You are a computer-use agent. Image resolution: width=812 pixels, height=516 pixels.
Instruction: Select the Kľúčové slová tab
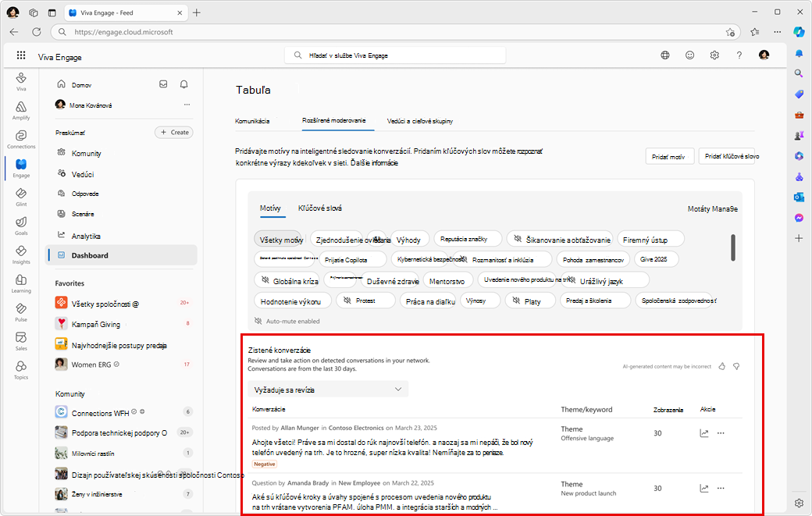tap(319, 208)
